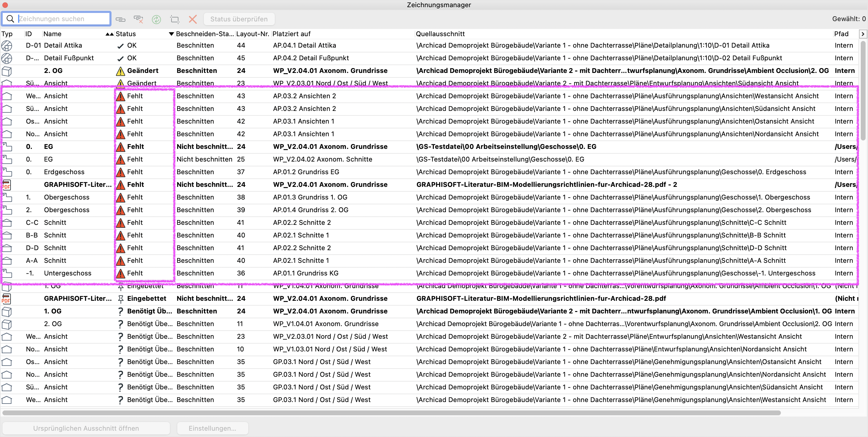Click the PDF icon of Eingebettet GRAPHISOFT-Liter row
The width and height of the screenshot is (868, 437).
pos(6,299)
